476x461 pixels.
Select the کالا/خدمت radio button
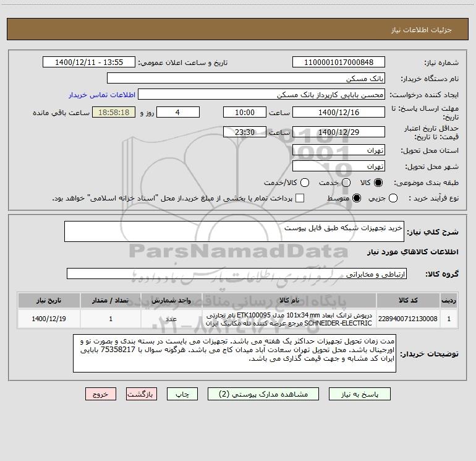[x=305, y=183]
